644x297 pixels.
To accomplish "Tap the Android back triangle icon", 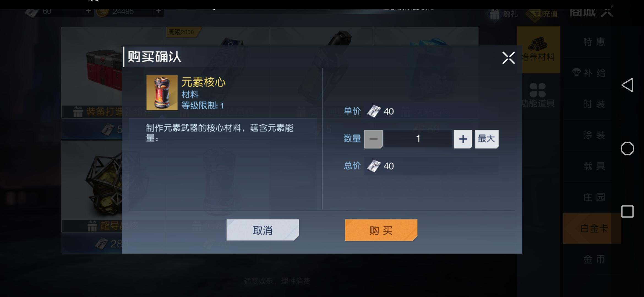I will [x=627, y=85].
